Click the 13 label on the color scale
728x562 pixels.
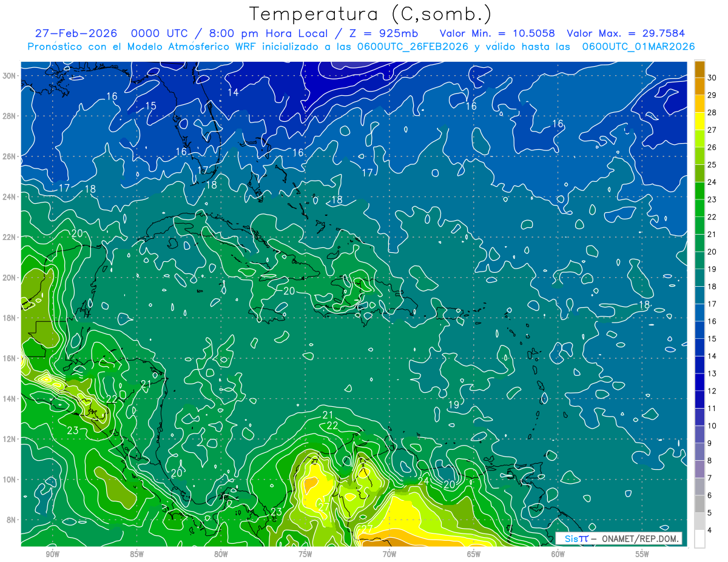(x=712, y=373)
